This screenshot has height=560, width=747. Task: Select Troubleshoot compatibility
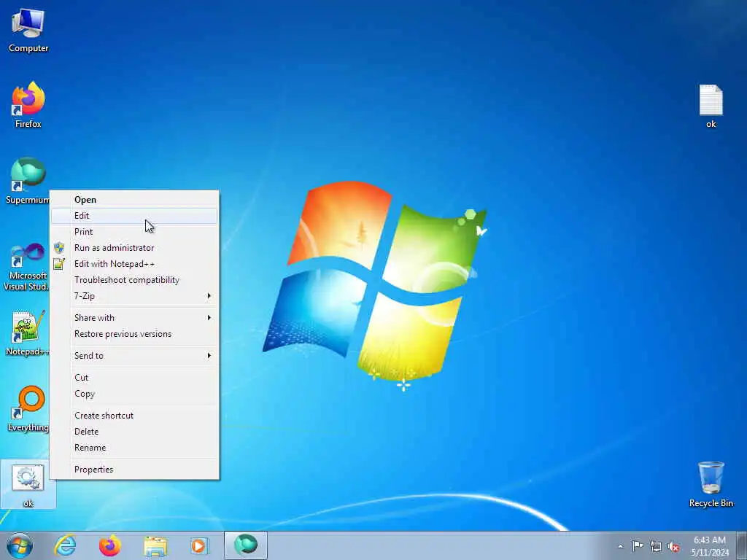coord(134,280)
